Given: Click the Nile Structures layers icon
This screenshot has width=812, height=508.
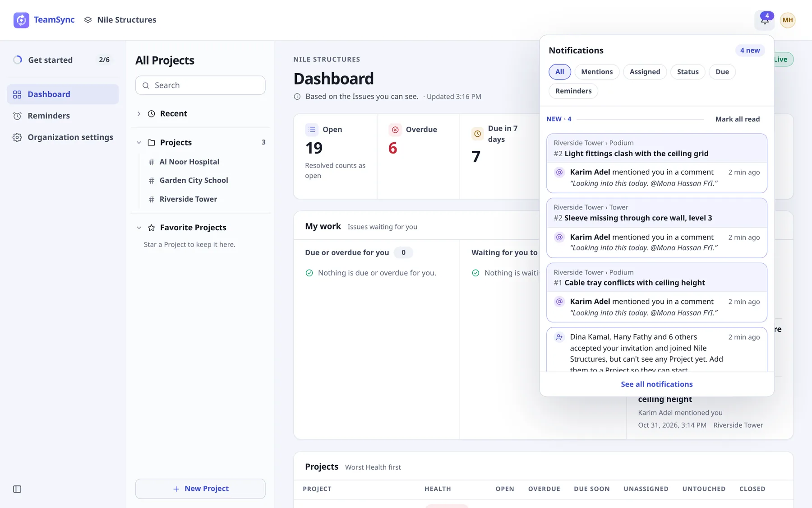Looking at the screenshot, I should pyautogui.click(x=88, y=20).
